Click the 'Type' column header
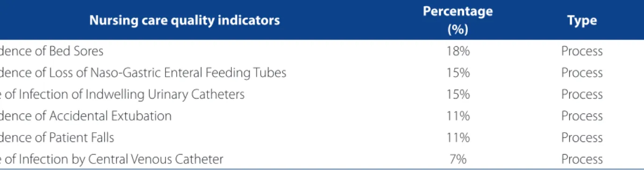644x170 pixels. click(x=582, y=20)
